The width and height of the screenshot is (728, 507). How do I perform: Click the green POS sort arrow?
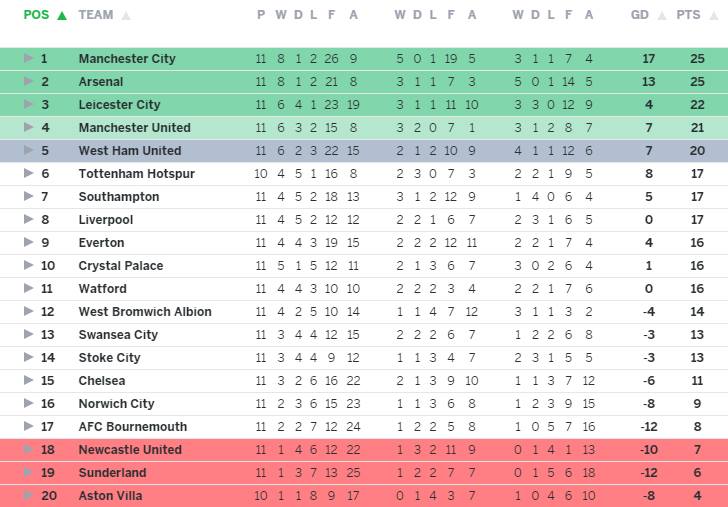(62, 16)
